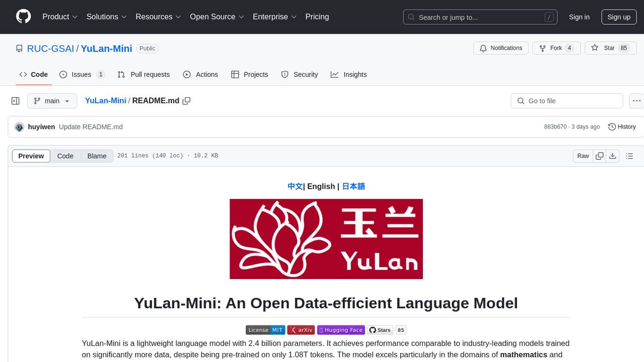Screen dimensions: 644x362
Task: Click the star count 85
Action: pos(624,48)
